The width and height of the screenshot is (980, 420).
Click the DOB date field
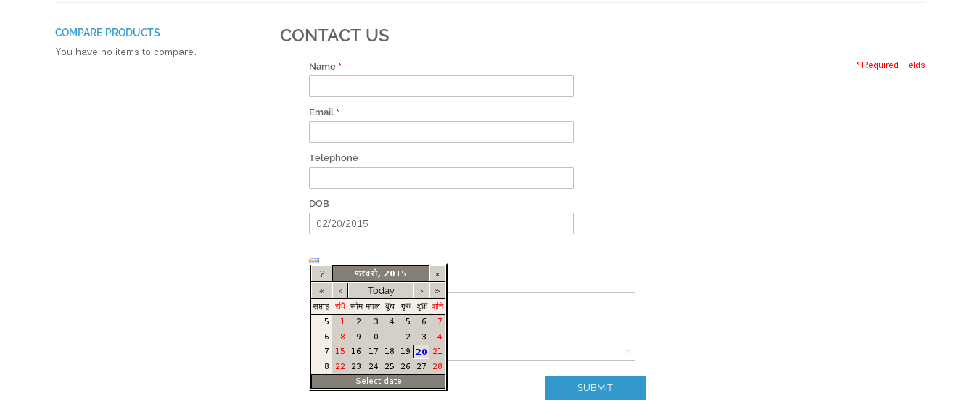(x=441, y=223)
